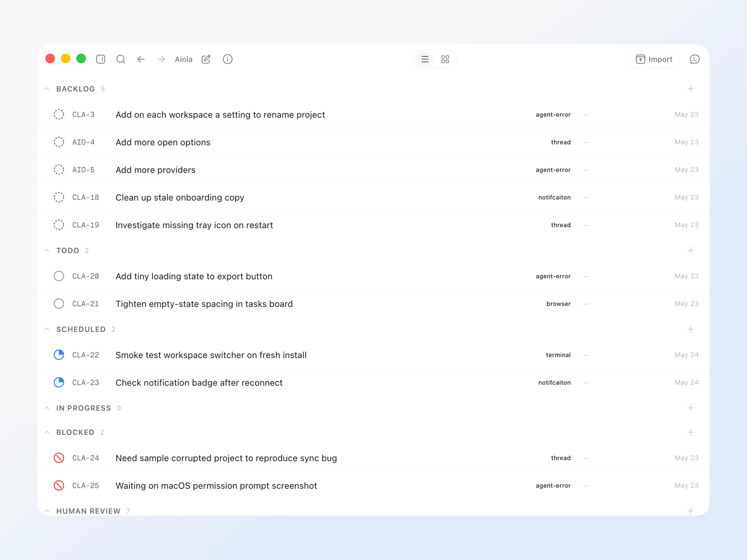Open task 'Check notification badge after reconnect'

[199, 383]
